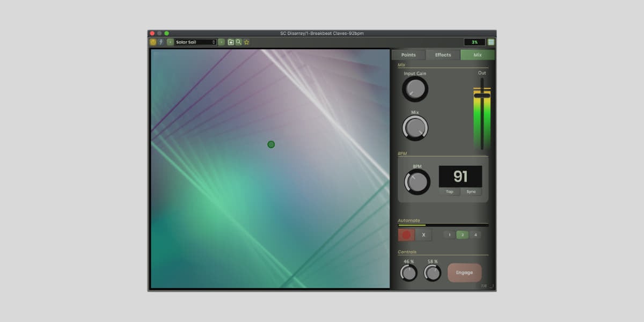Click the save preset plus icon
The image size is (644, 322).
pos(231,42)
